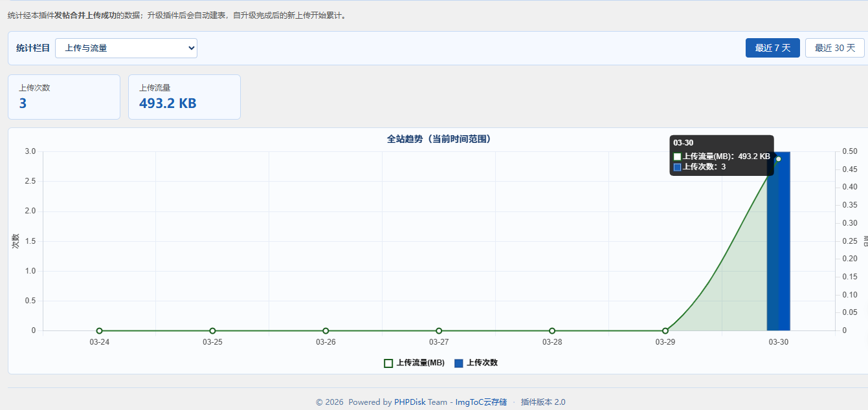Switch to 最近 7 天 view
This screenshot has height=410, width=868.
point(772,47)
